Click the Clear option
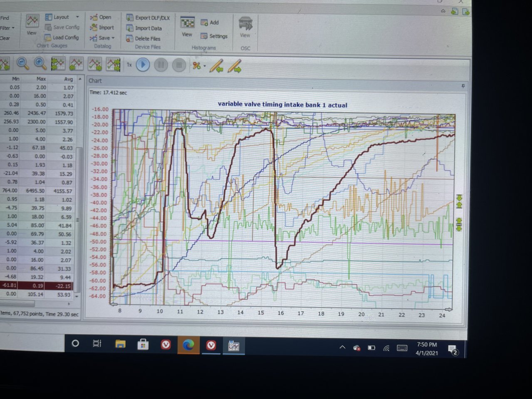Screen dimensions: 532x399 tap(5, 38)
